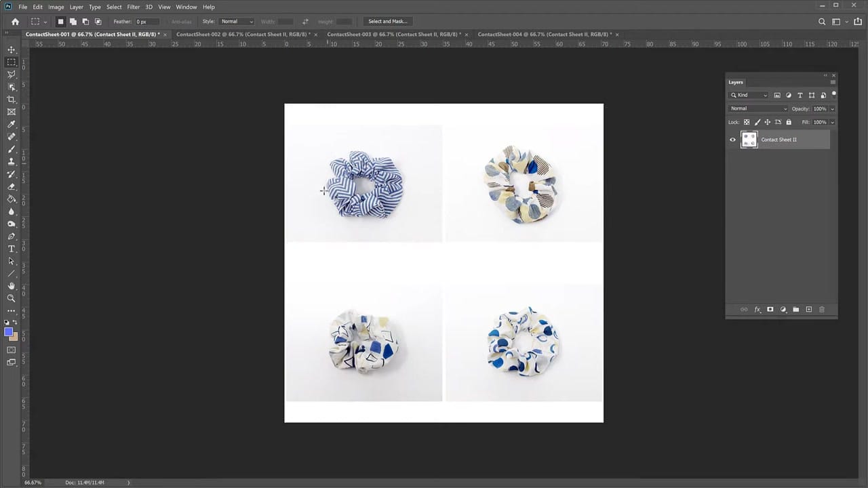Select the Zoom tool
The width and height of the screenshot is (868, 488).
click(x=11, y=298)
